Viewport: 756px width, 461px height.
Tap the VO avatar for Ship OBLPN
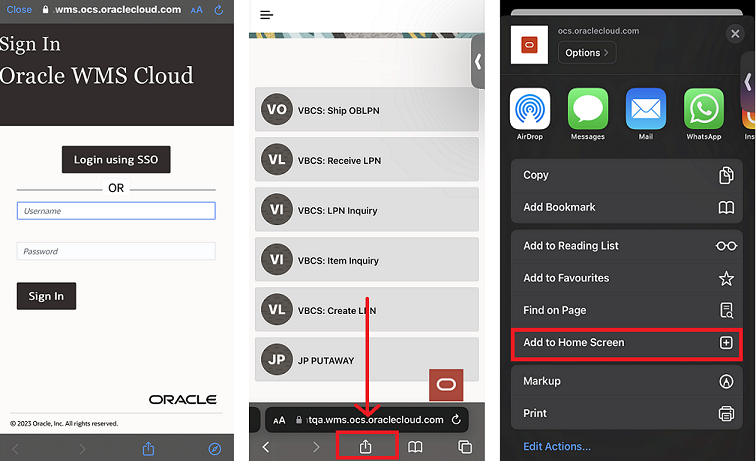pos(277,109)
